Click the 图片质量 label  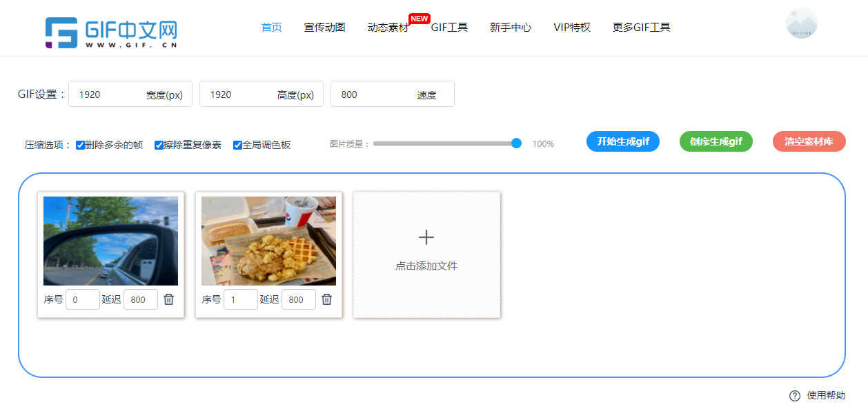coord(350,144)
